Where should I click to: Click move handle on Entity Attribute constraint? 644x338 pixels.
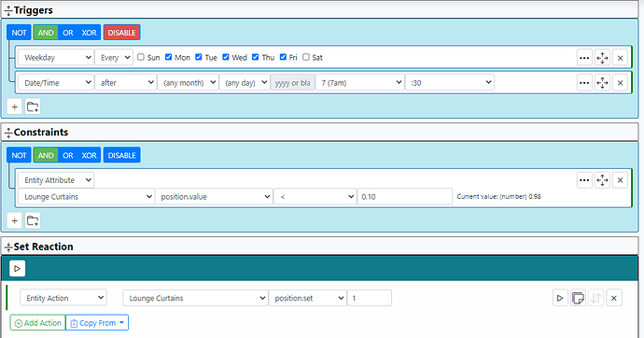pos(602,180)
